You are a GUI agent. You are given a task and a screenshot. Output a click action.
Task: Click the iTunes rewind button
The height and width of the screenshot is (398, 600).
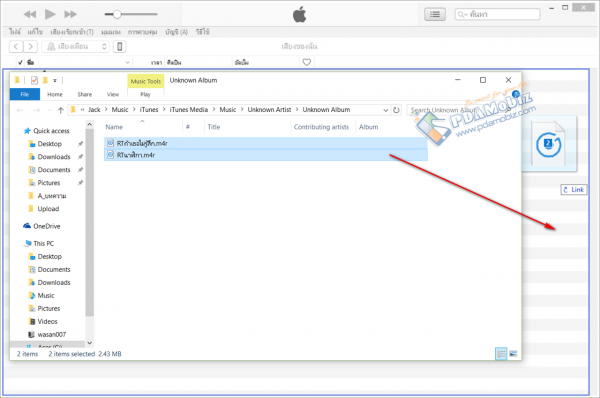tap(29, 15)
